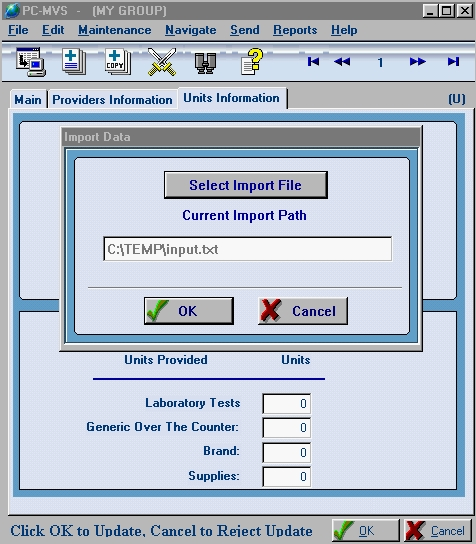Click the bottom Cancel button to reject update
The height and width of the screenshot is (544, 476).
(x=437, y=531)
